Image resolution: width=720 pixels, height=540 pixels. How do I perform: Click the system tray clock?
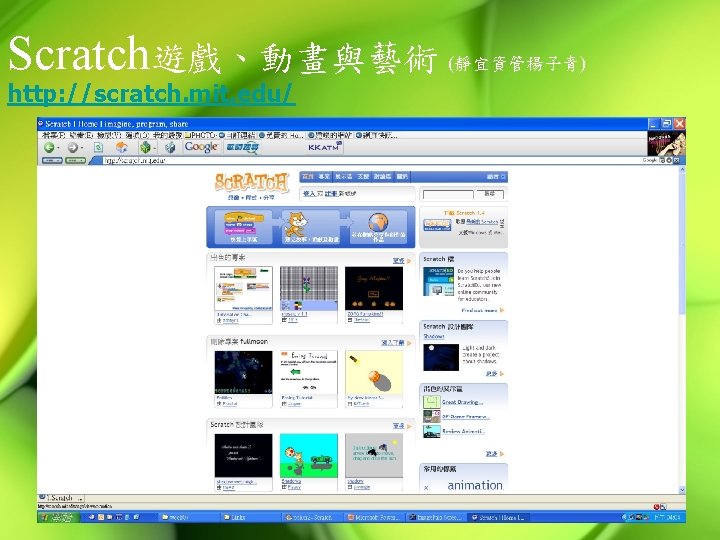[668, 518]
